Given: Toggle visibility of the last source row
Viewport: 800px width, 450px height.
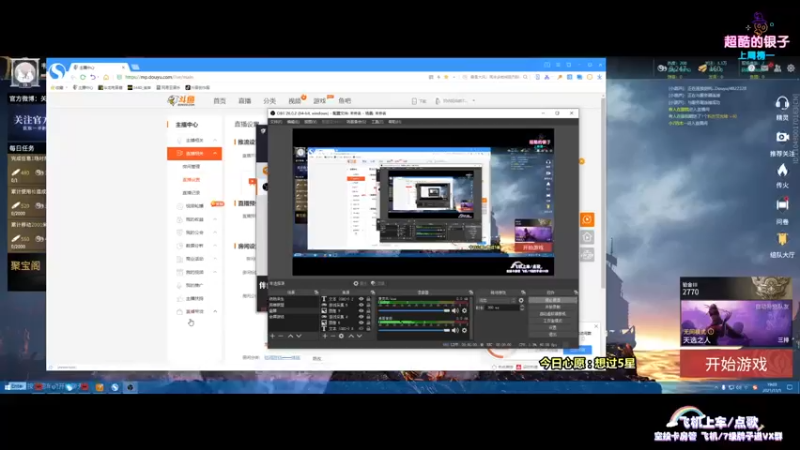Looking at the screenshot, I should [361, 329].
